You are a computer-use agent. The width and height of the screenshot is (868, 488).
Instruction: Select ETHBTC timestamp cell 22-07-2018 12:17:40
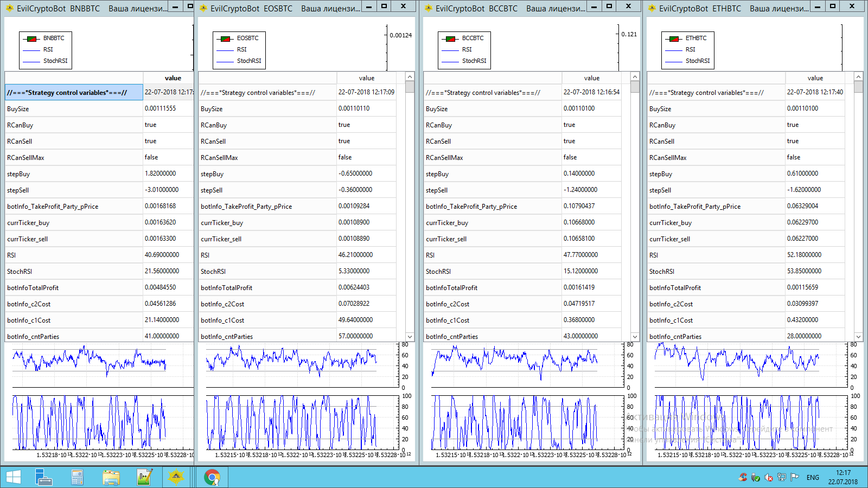click(x=815, y=92)
